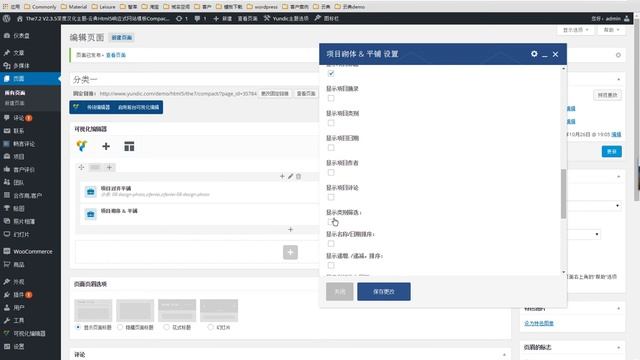Click the blue save changes button in dialog
The image size is (640, 360).
pyautogui.click(x=384, y=291)
